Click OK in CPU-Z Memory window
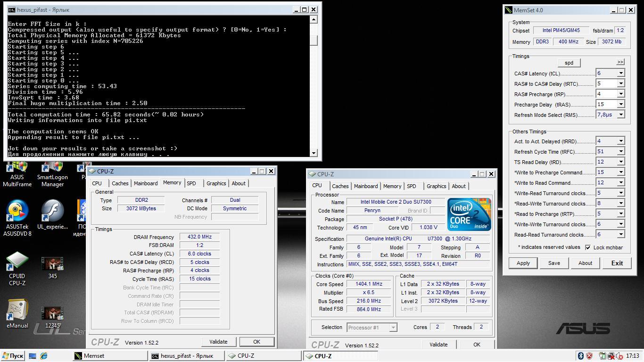The height and width of the screenshot is (362, 644). pos(256,342)
